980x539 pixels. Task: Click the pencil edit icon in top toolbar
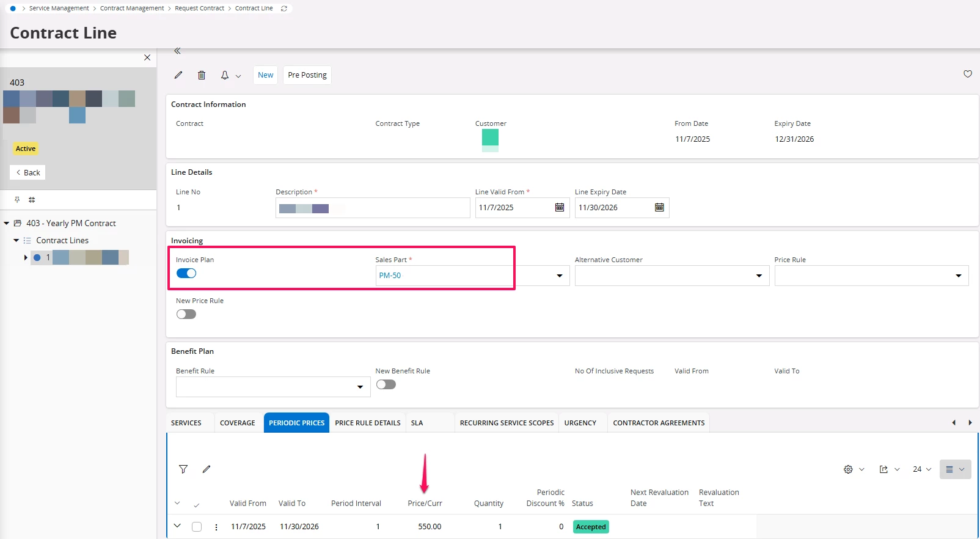tap(178, 75)
